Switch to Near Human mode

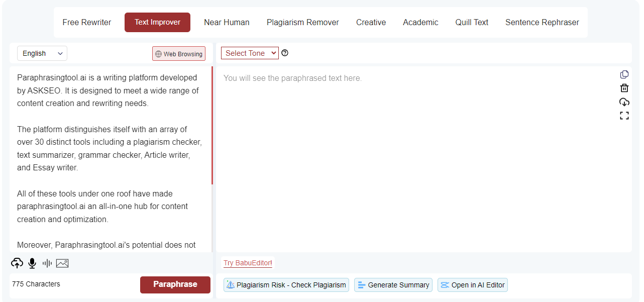click(227, 22)
